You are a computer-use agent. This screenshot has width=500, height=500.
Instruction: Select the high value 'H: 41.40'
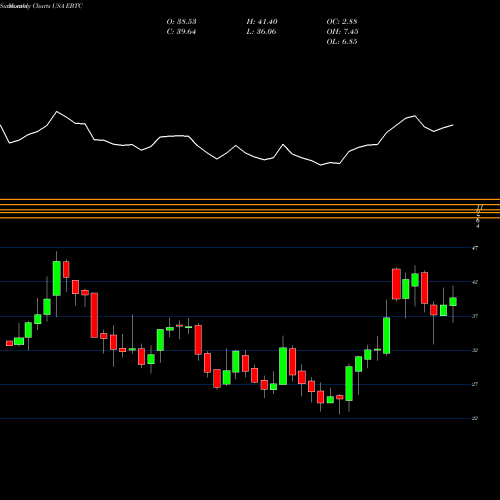click(262, 22)
